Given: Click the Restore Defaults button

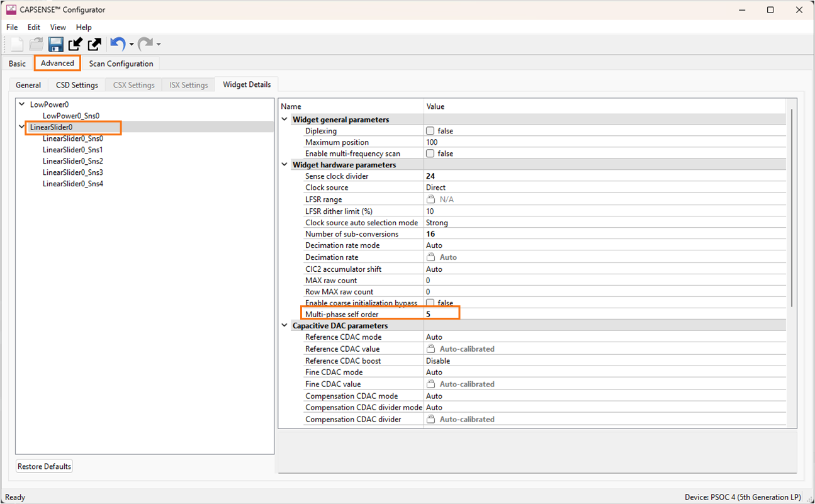Looking at the screenshot, I should [x=44, y=466].
